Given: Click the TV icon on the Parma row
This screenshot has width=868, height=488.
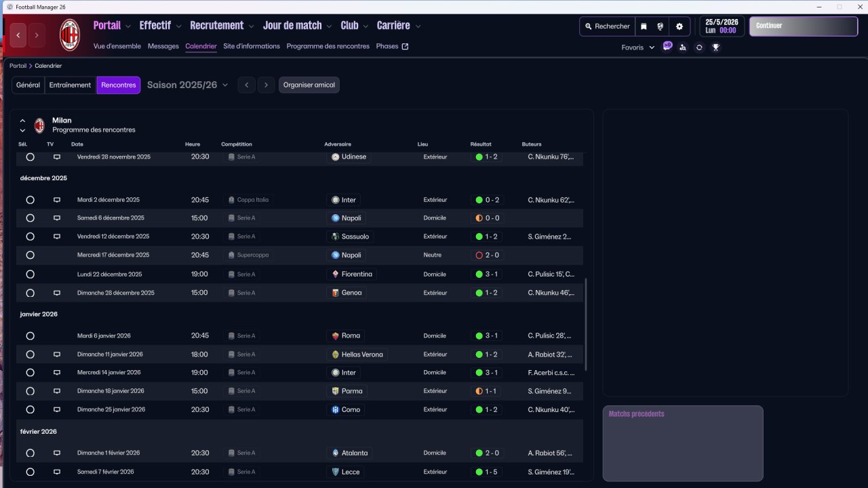Looking at the screenshot, I should click(57, 391).
